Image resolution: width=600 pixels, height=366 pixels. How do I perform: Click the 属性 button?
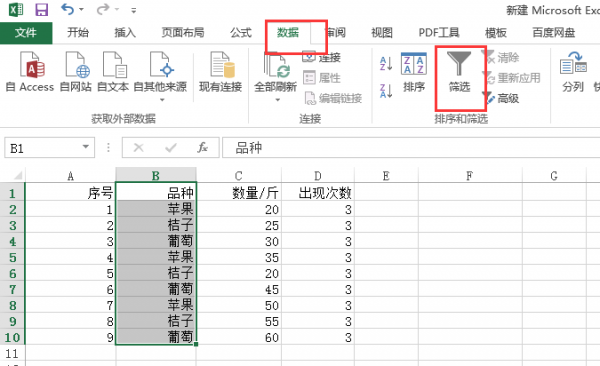pos(321,78)
